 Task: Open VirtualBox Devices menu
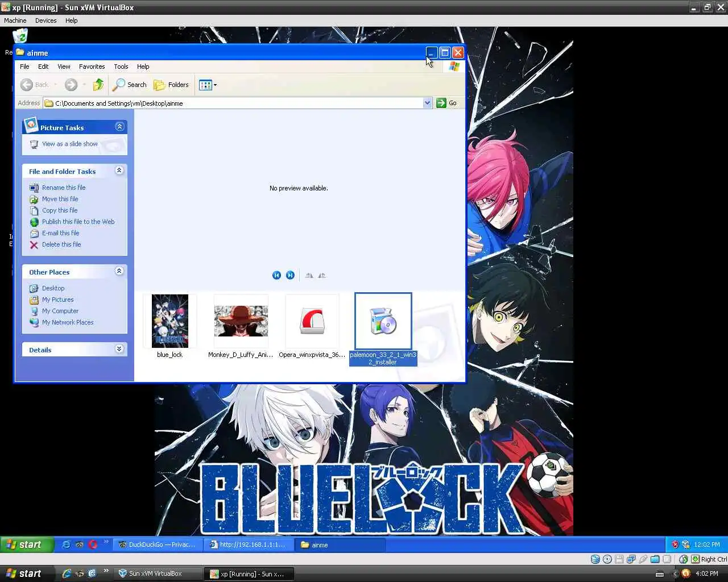point(45,20)
